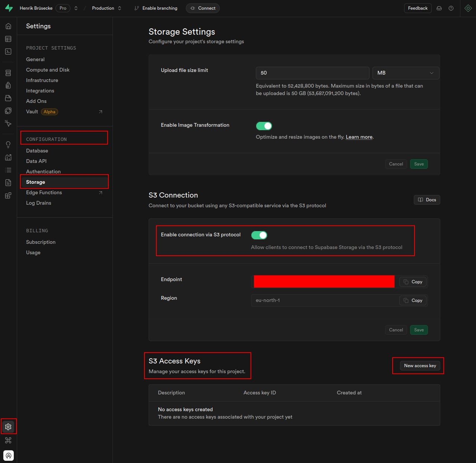Follow the Learn more link

[x=359, y=137]
